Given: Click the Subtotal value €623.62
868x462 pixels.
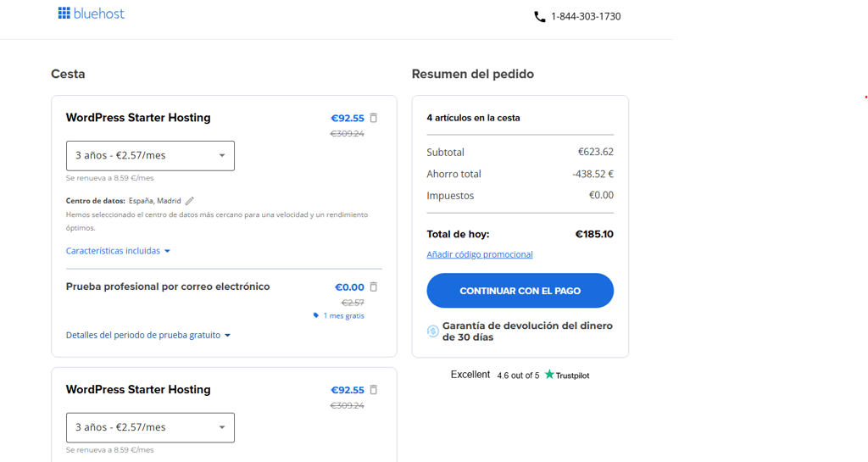Looking at the screenshot, I should pyautogui.click(x=596, y=152).
